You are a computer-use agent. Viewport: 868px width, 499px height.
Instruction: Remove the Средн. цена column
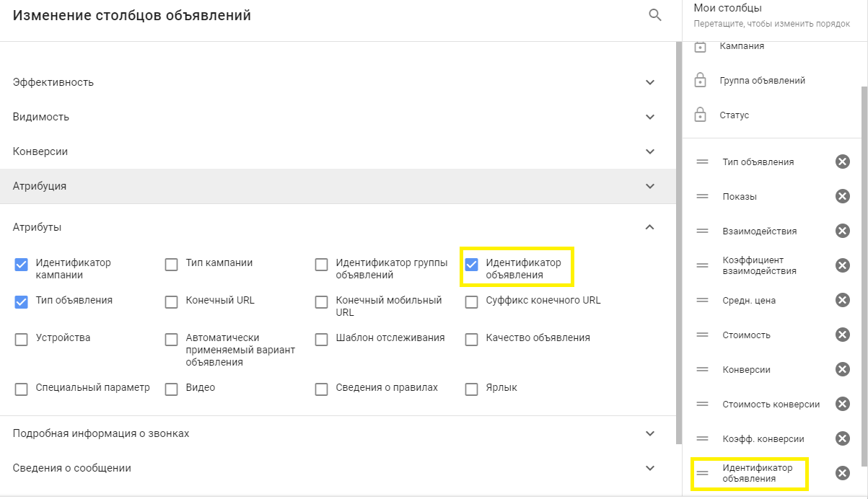coord(842,300)
